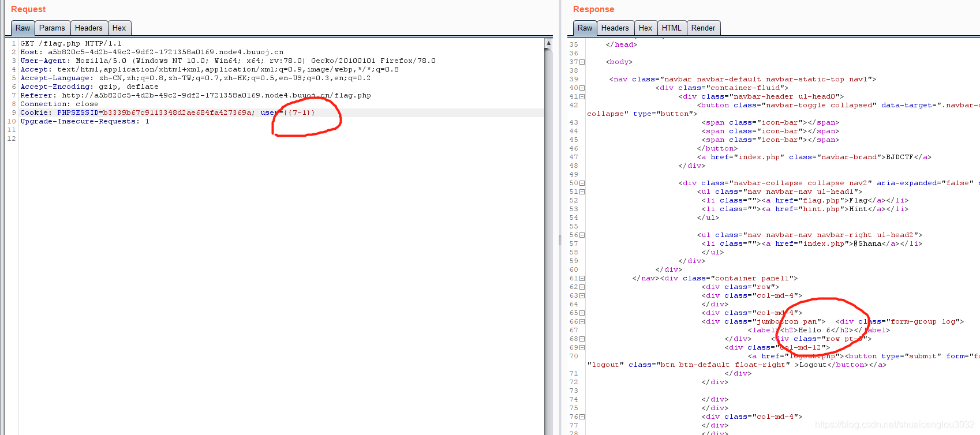Viewport: 980px width, 435px height.
Task: Click the nav 'navbar navbar-default' line in response
Action: click(x=743, y=79)
